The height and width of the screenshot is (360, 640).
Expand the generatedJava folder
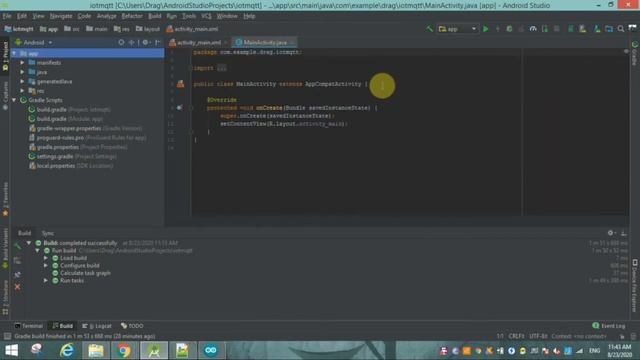click(x=22, y=82)
